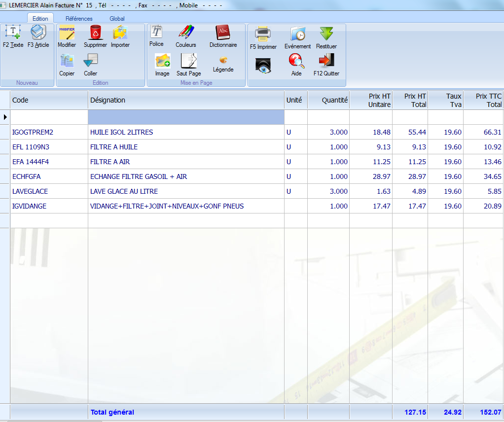Add a new item with F3 Article
The width and height of the screenshot is (504, 422).
[38, 33]
